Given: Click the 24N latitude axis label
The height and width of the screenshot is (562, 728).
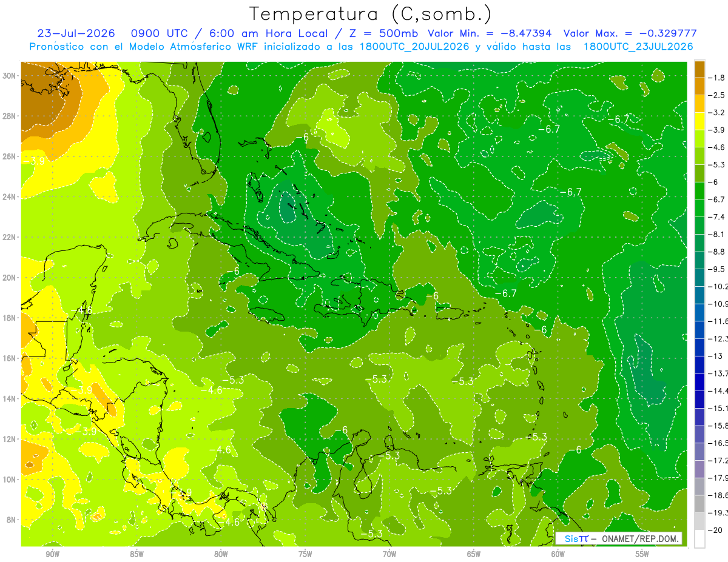Looking at the screenshot, I should pos(10,197).
